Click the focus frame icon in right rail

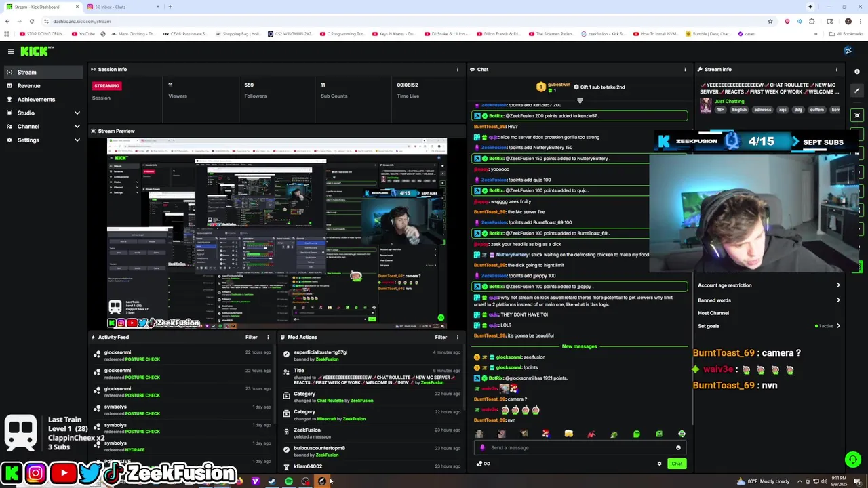pyautogui.click(x=857, y=115)
